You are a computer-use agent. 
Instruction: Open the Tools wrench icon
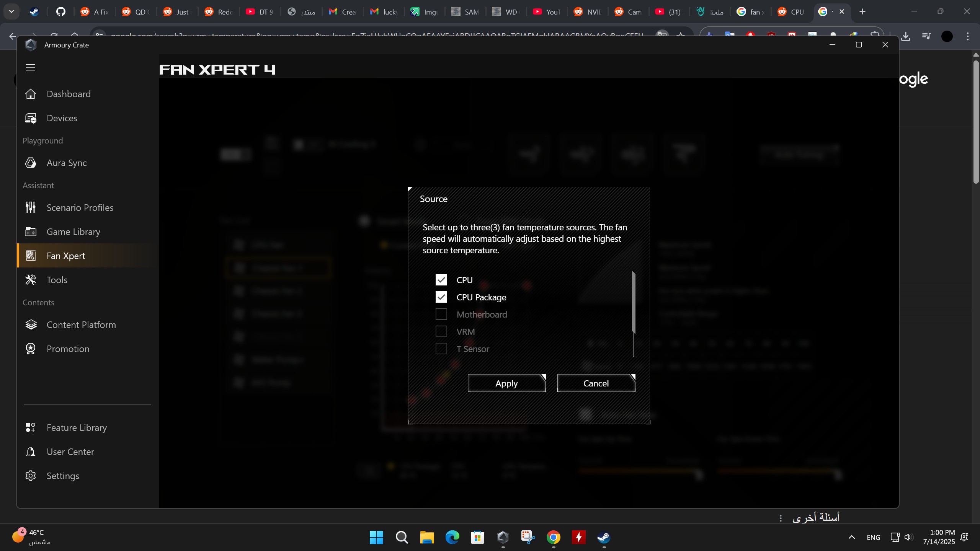[31, 280]
